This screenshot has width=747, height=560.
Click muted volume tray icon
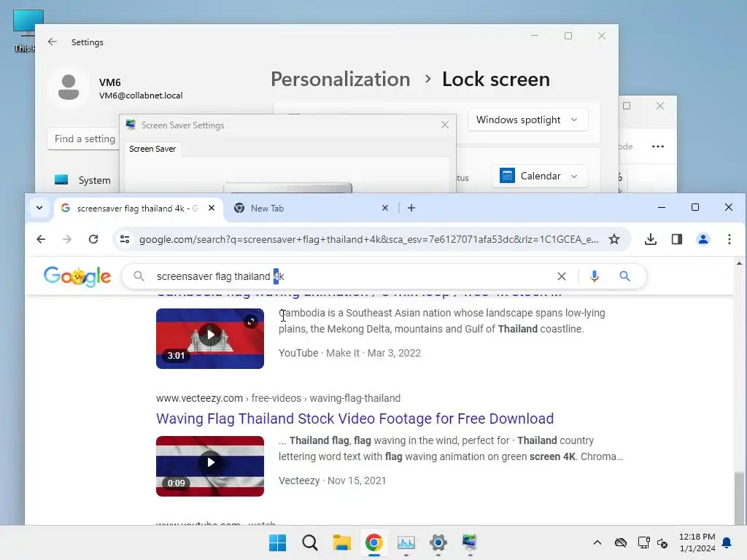click(662, 542)
